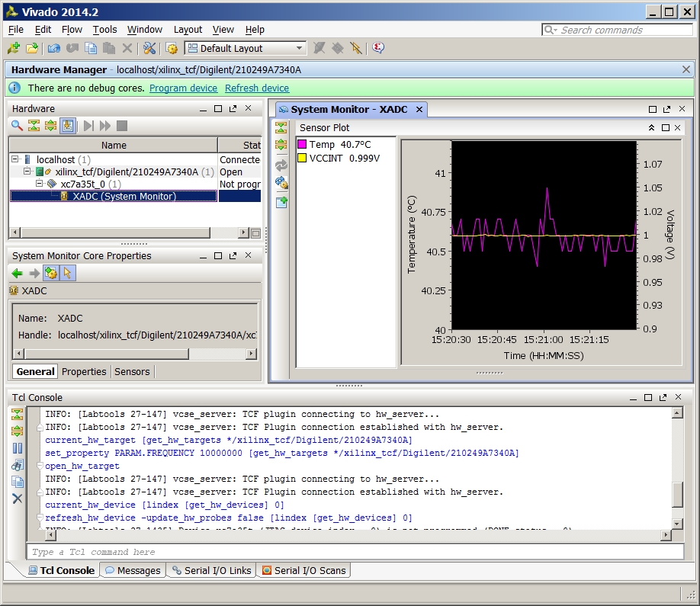Pause Tcl Console output

(x=18, y=448)
